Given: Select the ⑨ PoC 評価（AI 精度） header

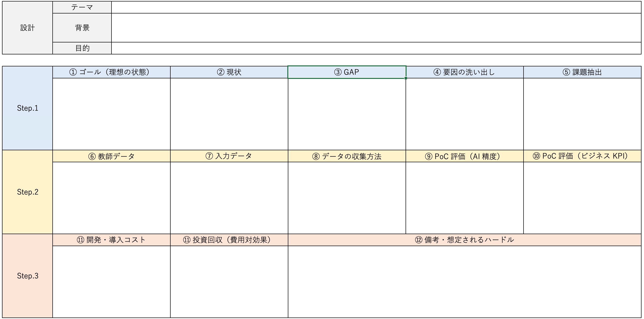Looking at the screenshot, I should (x=464, y=156).
